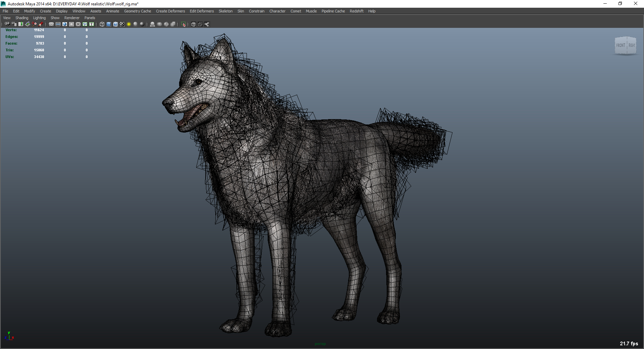This screenshot has width=644, height=349.
Task: Open the Shading menu
Action: pyautogui.click(x=22, y=17)
